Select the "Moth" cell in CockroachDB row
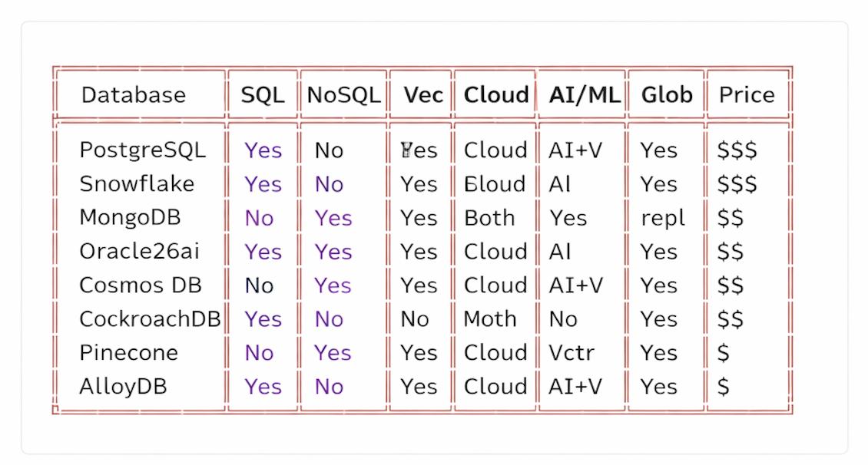 click(x=490, y=319)
